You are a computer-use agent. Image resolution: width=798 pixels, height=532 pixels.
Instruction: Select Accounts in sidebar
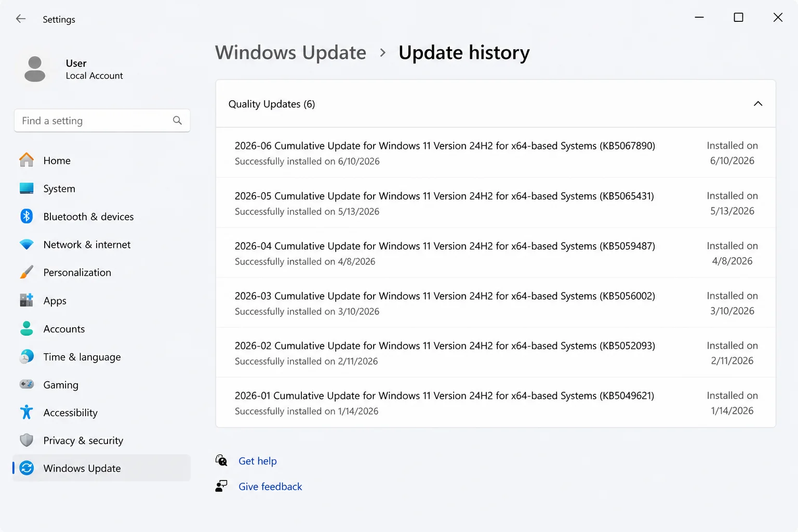(102, 329)
